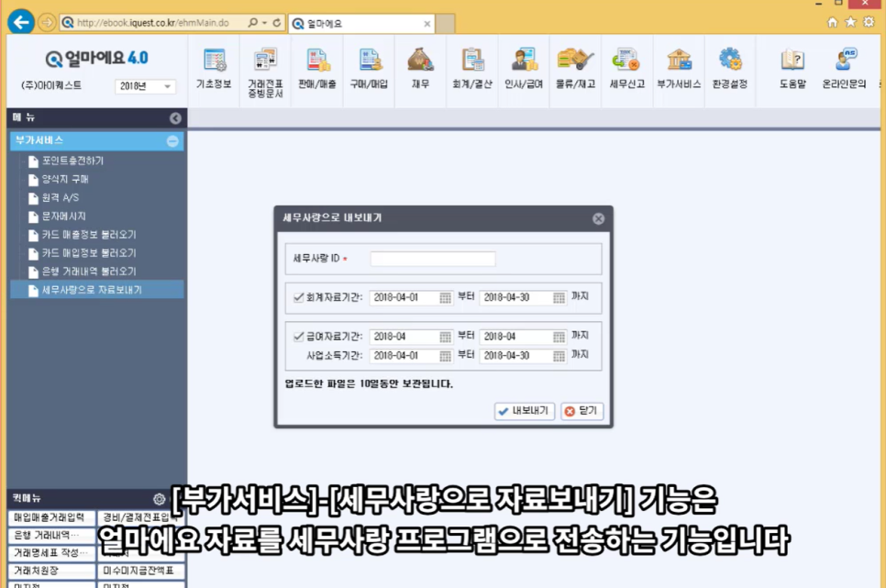
Task: Open the 거래전표 증빙문서 toolbar icon
Action: coord(265,72)
